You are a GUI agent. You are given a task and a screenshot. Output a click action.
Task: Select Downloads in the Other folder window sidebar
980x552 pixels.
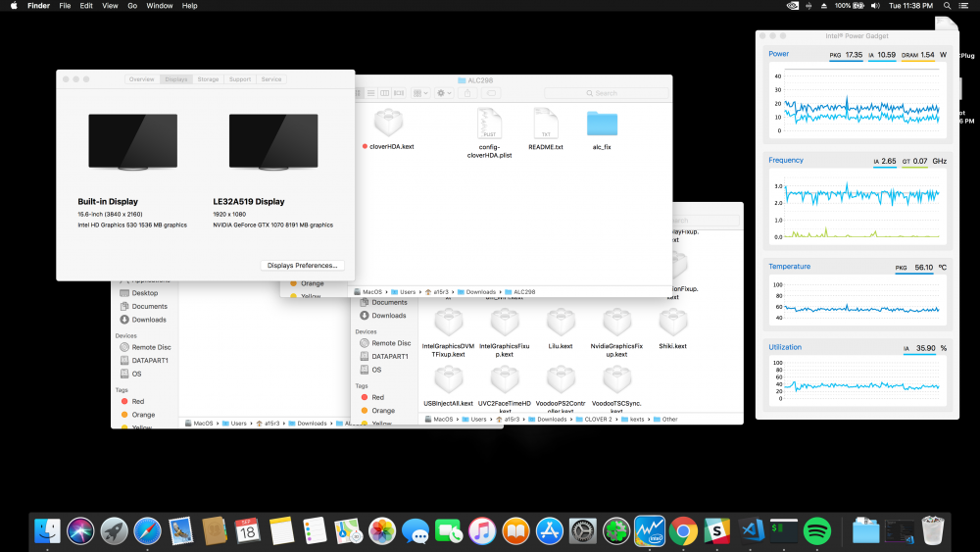tap(389, 316)
